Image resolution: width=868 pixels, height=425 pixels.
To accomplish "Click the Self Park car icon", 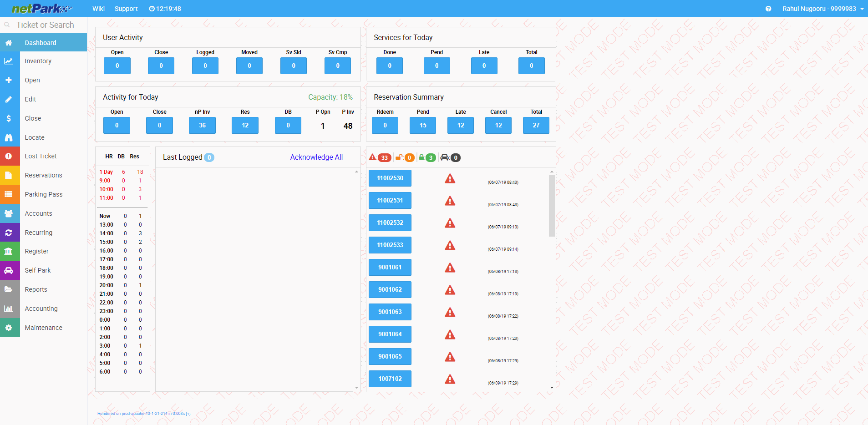I will (x=9, y=270).
